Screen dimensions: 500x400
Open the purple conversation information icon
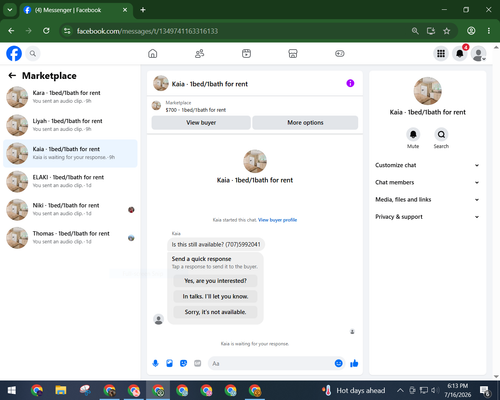[350, 83]
